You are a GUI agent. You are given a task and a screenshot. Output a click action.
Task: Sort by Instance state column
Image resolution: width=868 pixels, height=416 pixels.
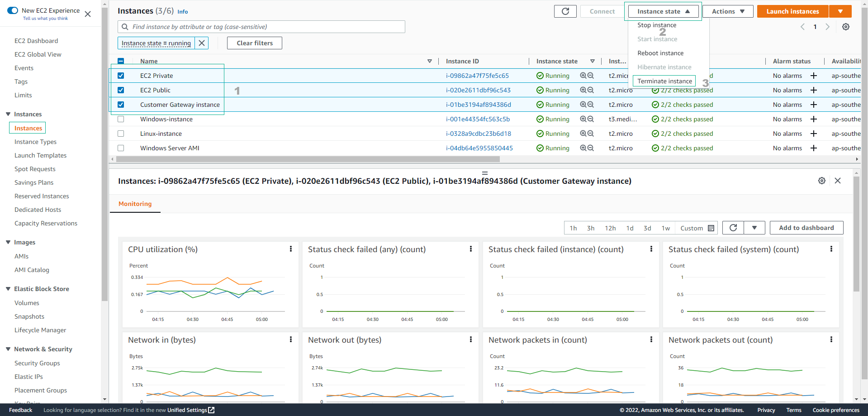pyautogui.click(x=593, y=61)
